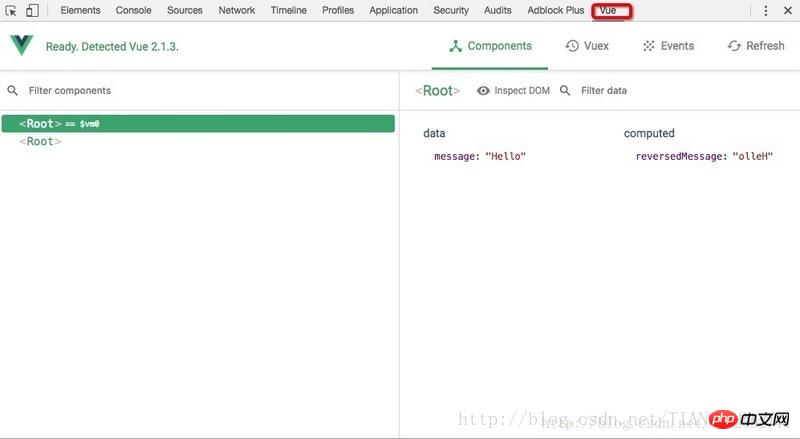
Task: Click the Inspect DOM label
Action: pyautogui.click(x=522, y=90)
